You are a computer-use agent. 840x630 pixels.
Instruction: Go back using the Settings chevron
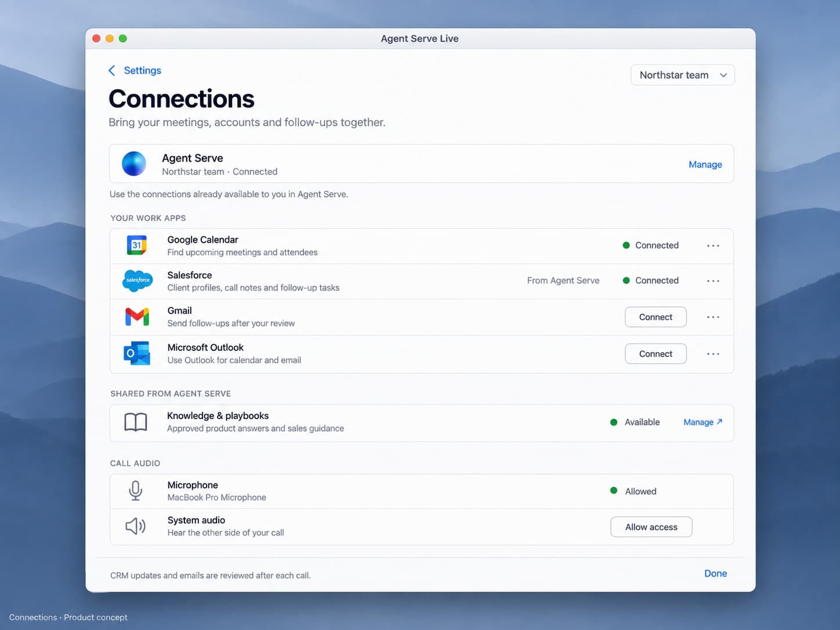(x=112, y=70)
